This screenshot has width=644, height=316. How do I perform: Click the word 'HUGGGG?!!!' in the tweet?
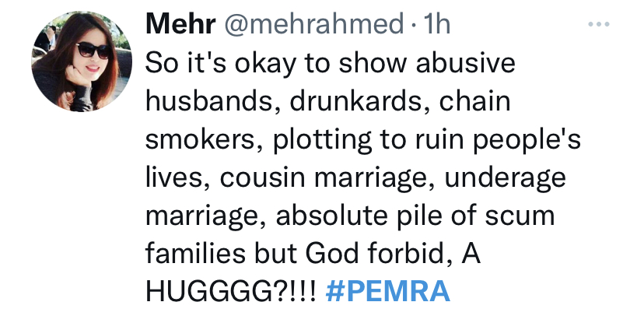click(232, 291)
